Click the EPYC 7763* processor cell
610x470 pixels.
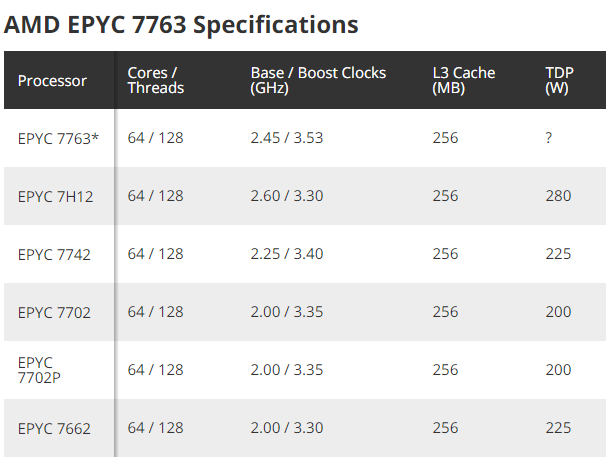tap(58, 139)
